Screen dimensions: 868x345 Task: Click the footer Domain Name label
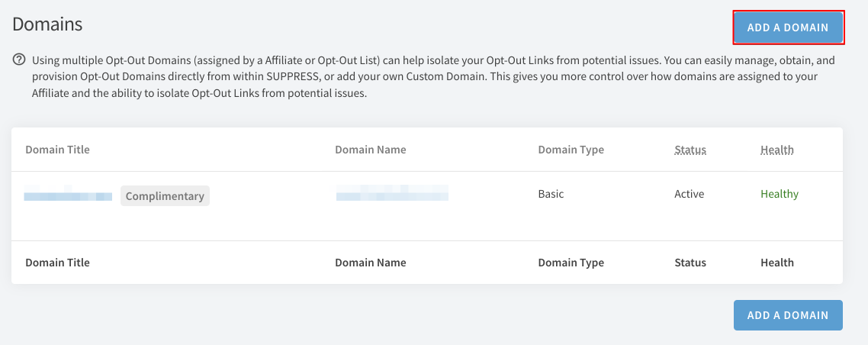371,263
